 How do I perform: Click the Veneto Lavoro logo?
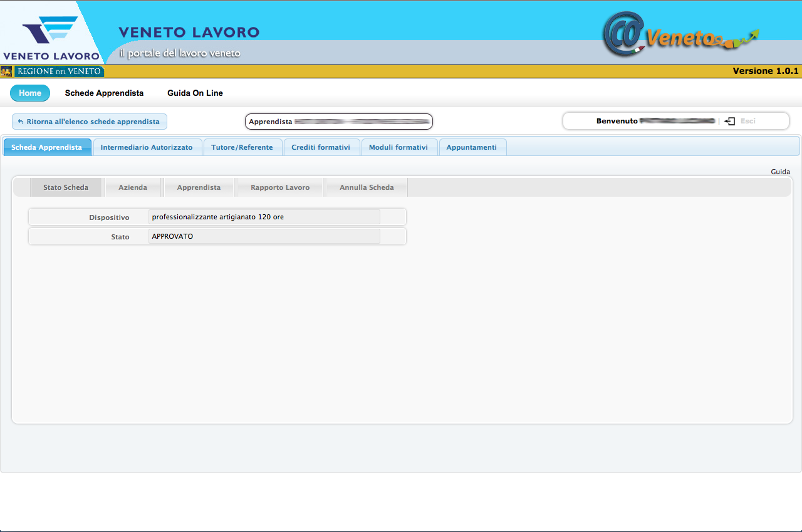click(x=50, y=36)
